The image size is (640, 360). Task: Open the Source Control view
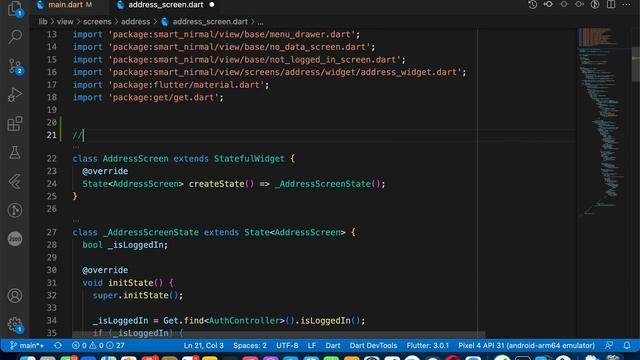click(15, 66)
